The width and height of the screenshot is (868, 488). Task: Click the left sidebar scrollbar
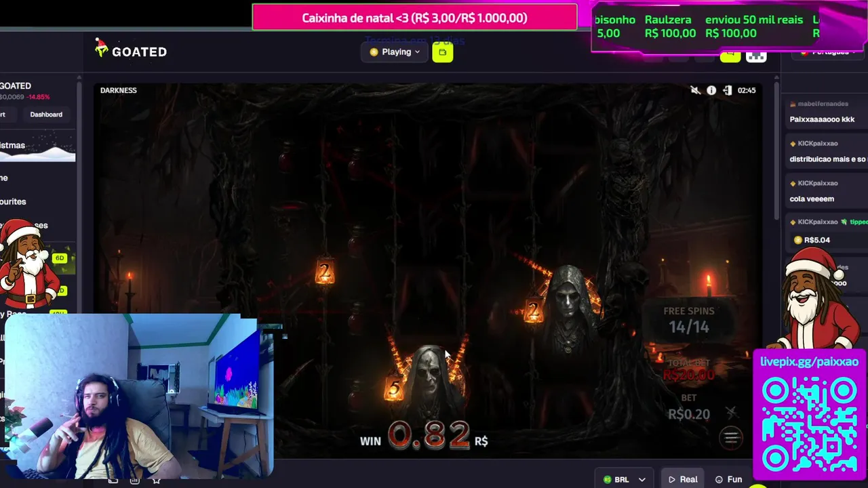click(79, 203)
